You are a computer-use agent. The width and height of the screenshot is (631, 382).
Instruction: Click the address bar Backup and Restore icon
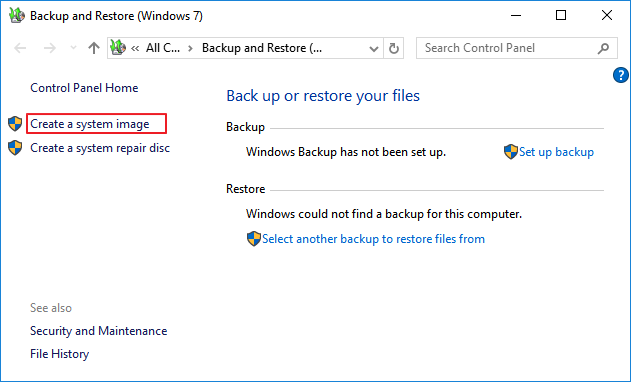point(118,48)
